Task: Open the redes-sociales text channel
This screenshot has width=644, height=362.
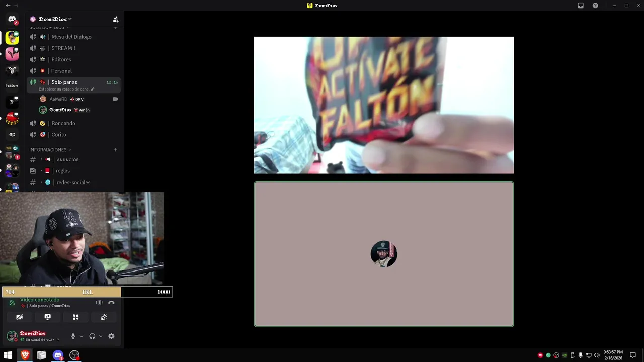Action: coord(73,183)
